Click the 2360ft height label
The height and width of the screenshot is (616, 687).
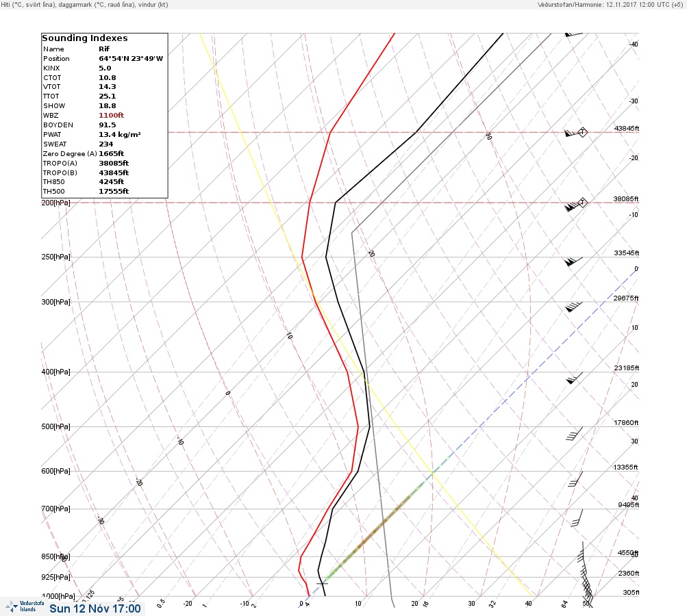(x=628, y=574)
